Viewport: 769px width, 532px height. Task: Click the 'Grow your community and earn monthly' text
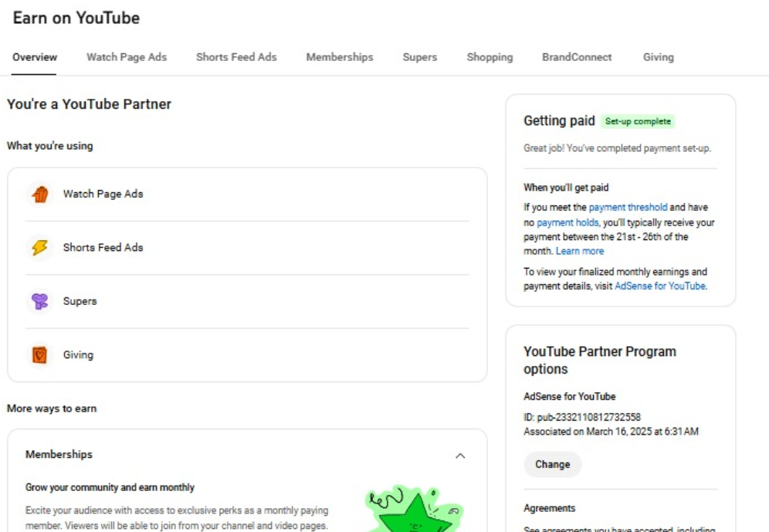pos(110,487)
